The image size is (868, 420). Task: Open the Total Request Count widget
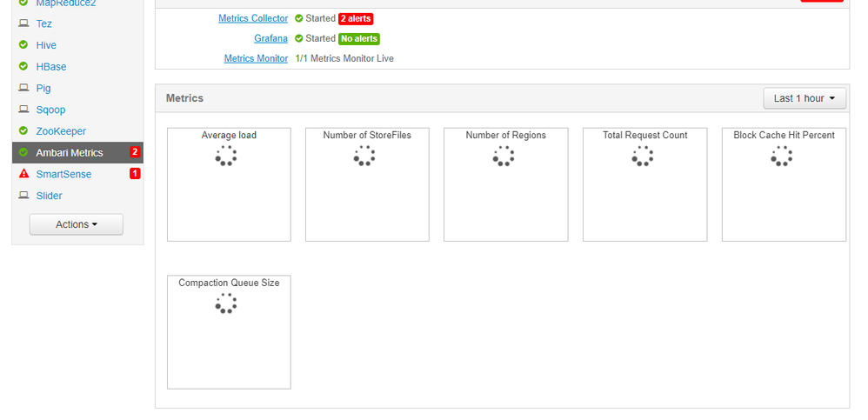[644, 185]
